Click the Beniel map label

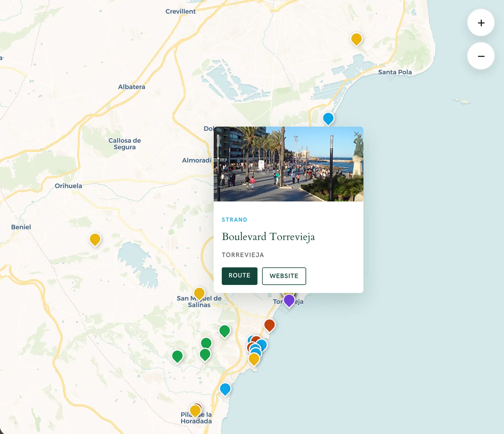tap(21, 227)
